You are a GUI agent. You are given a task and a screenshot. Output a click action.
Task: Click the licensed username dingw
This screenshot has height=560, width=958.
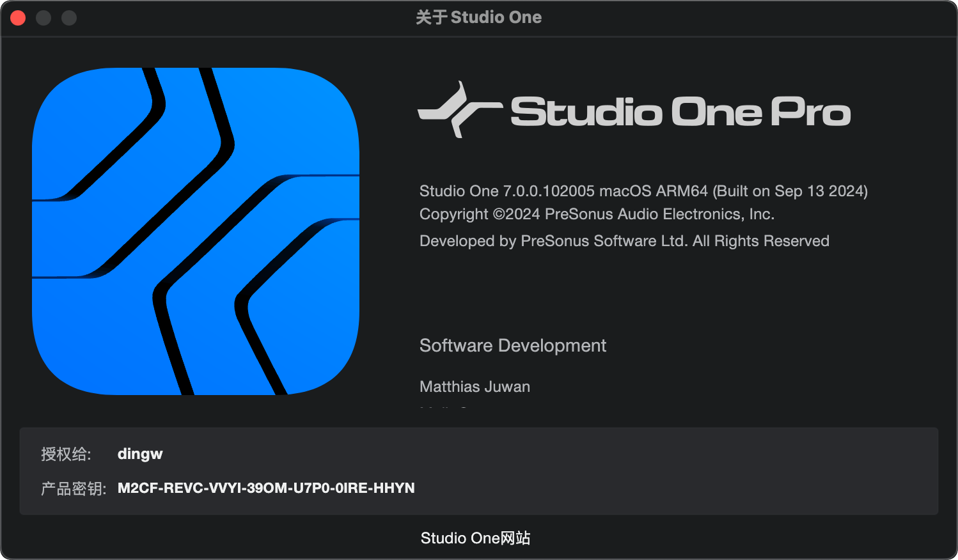[140, 454]
